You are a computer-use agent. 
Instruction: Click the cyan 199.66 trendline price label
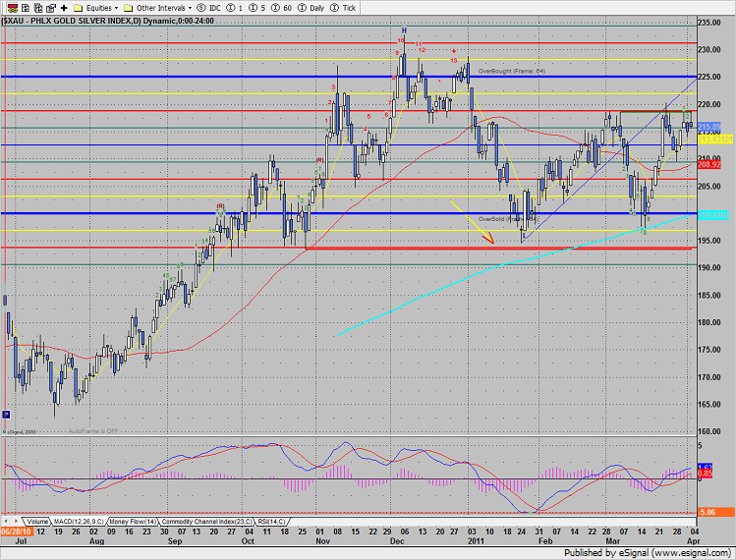[714, 215]
